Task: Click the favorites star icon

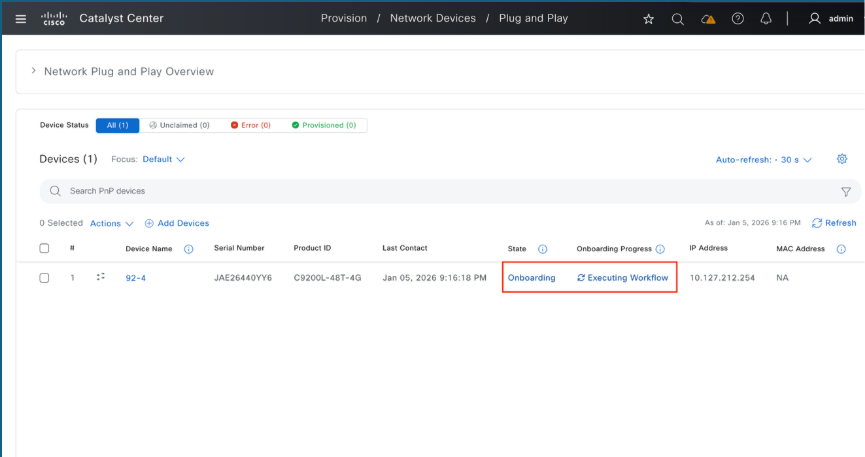Action: click(649, 19)
